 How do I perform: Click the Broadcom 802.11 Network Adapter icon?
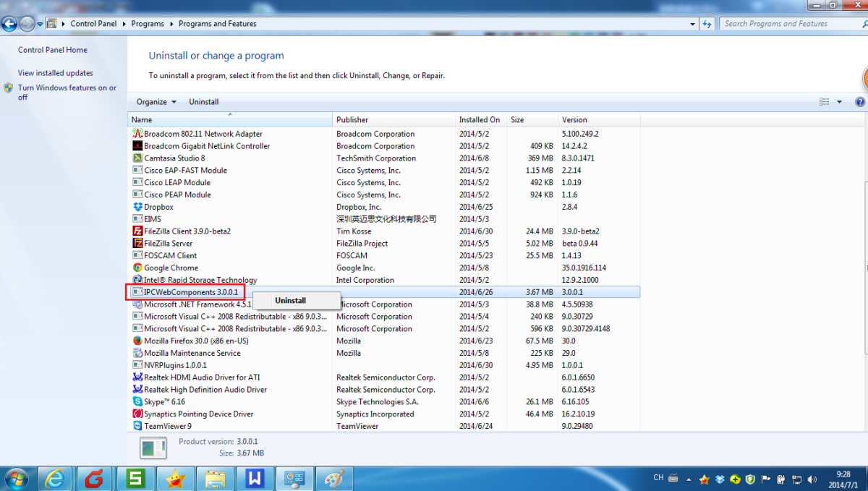138,134
